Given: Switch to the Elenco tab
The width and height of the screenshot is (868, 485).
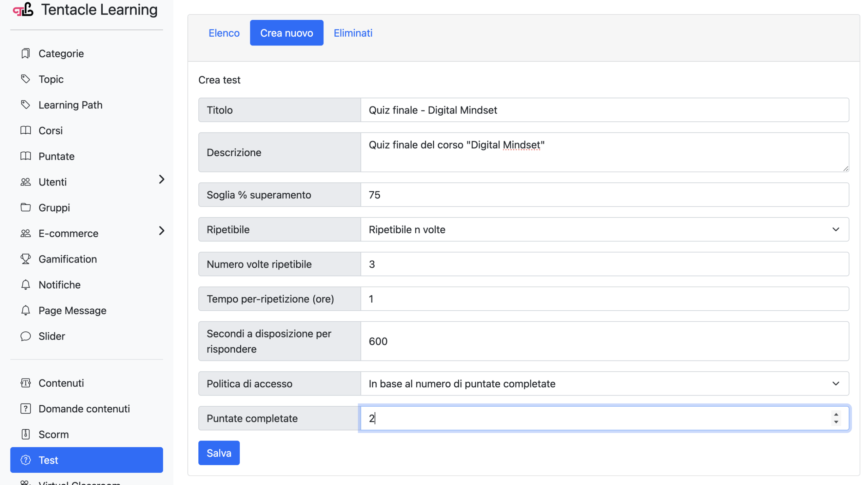Looking at the screenshot, I should pyautogui.click(x=224, y=33).
